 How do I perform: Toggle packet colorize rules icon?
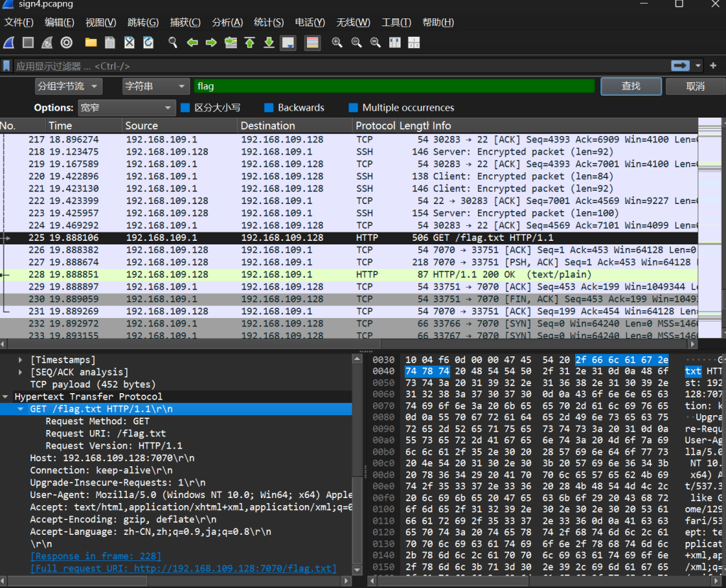312,43
